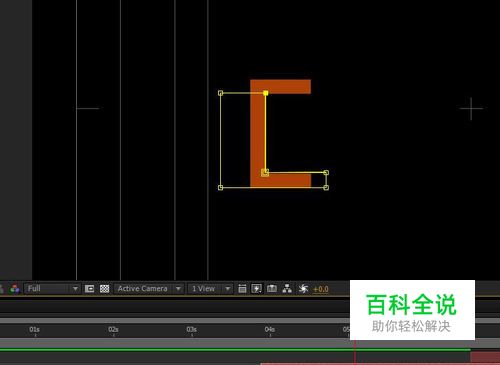Toggle the transparency grid checkerboard icon
The image size is (500, 365).
click(104, 289)
